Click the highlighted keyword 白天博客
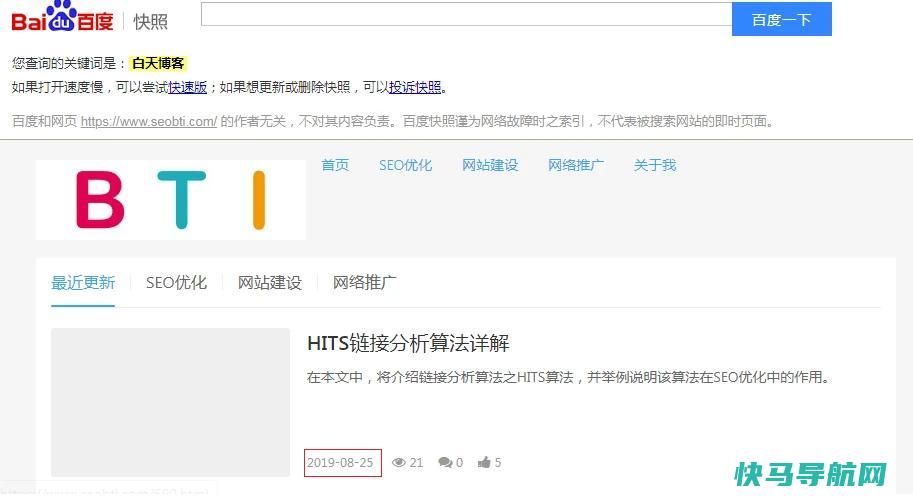 pos(158,63)
